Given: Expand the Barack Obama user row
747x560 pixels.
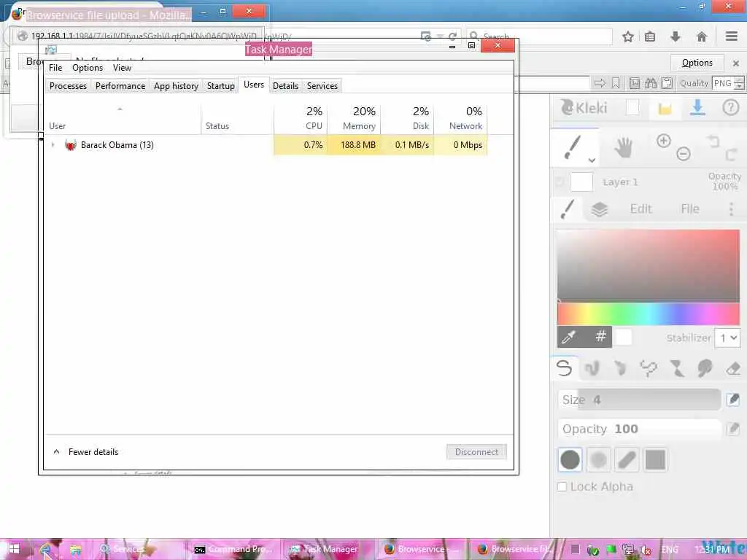Looking at the screenshot, I should pos(53,145).
